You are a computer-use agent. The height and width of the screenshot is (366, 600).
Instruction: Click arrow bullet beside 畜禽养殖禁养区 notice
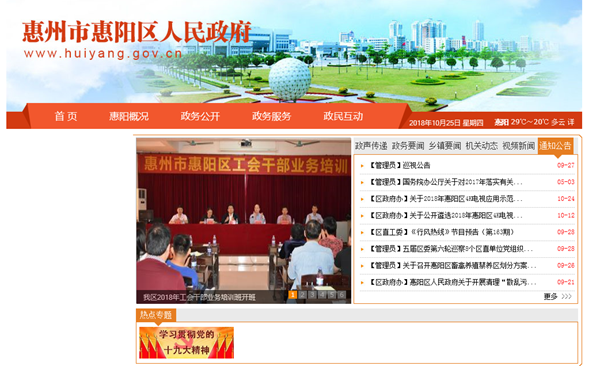tap(362, 266)
